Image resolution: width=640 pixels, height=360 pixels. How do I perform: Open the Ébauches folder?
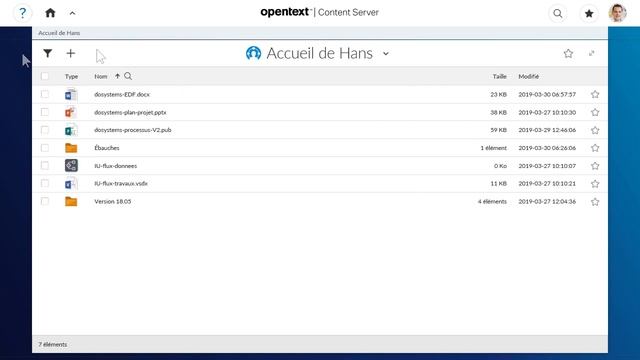(107, 148)
